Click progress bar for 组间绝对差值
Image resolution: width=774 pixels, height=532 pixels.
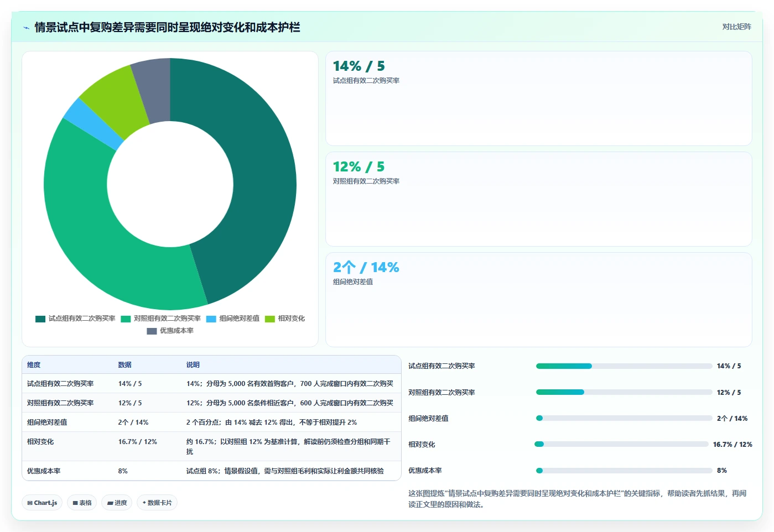click(x=624, y=418)
